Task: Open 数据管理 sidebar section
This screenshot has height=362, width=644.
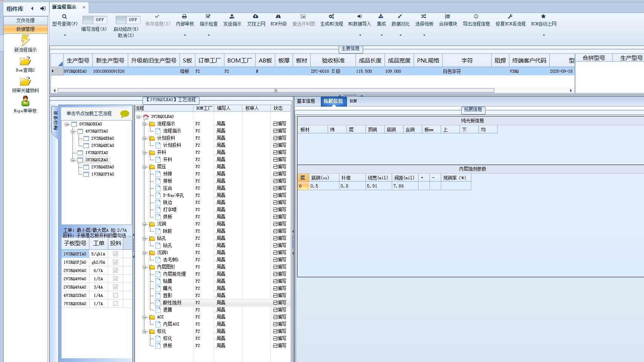Action: click(x=26, y=29)
